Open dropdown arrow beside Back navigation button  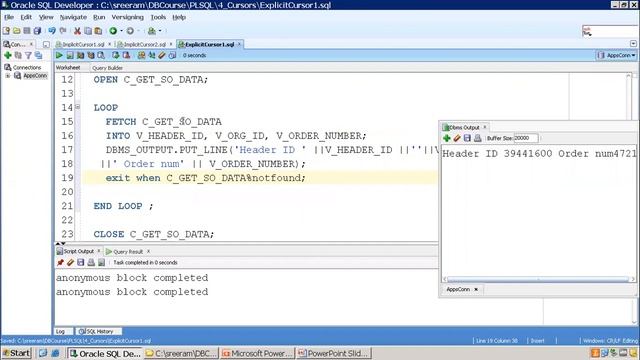tap(121, 31)
